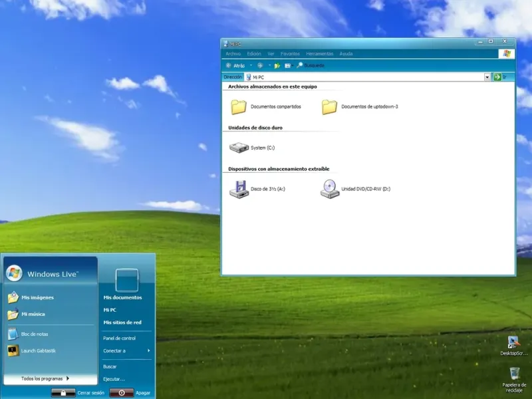This screenshot has width=532, height=399.
Task: Open the views dropdown arrow in toolbar
Action: [x=293, y=65]
